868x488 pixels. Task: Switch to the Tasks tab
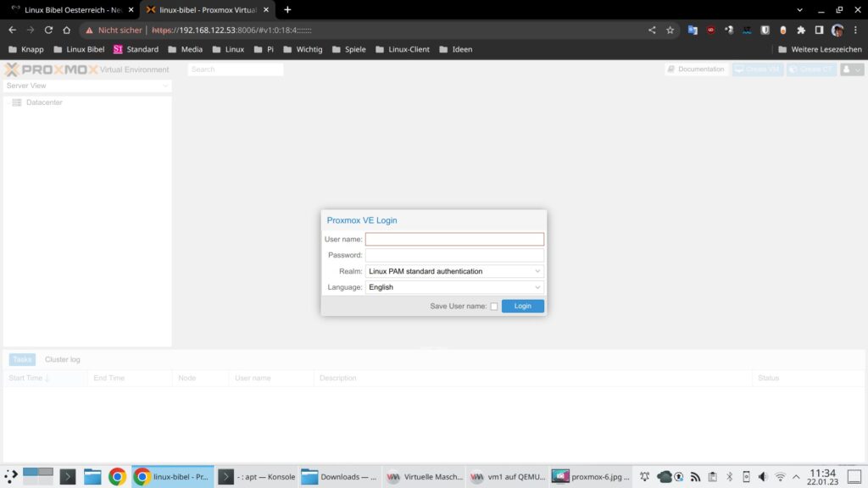pyautogui.click(x=22, y=359)
